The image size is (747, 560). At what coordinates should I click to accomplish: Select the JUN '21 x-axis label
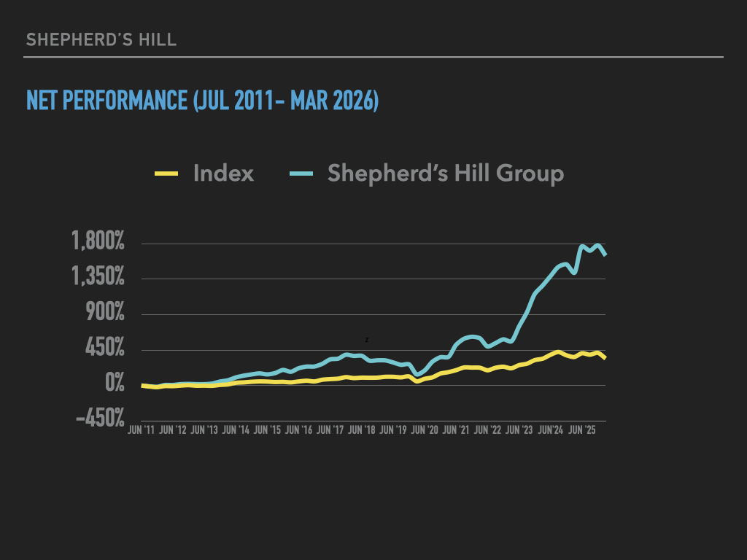pyautogui.click(x=457, y=430)
